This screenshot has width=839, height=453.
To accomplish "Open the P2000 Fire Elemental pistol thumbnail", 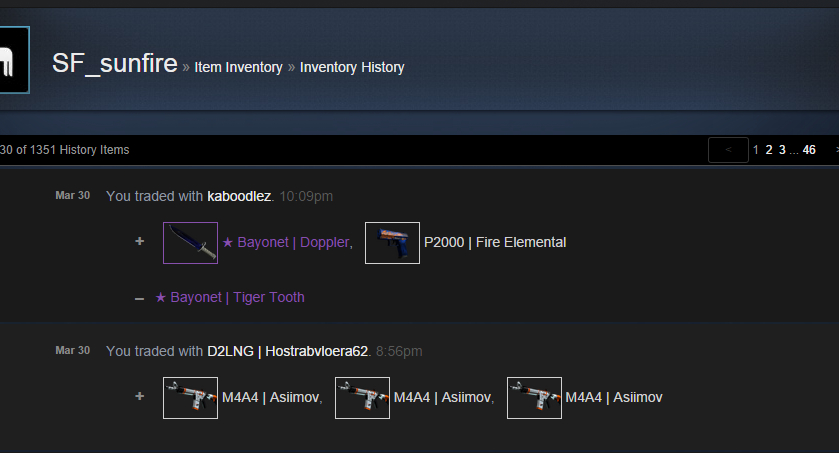I will (392, 243).
